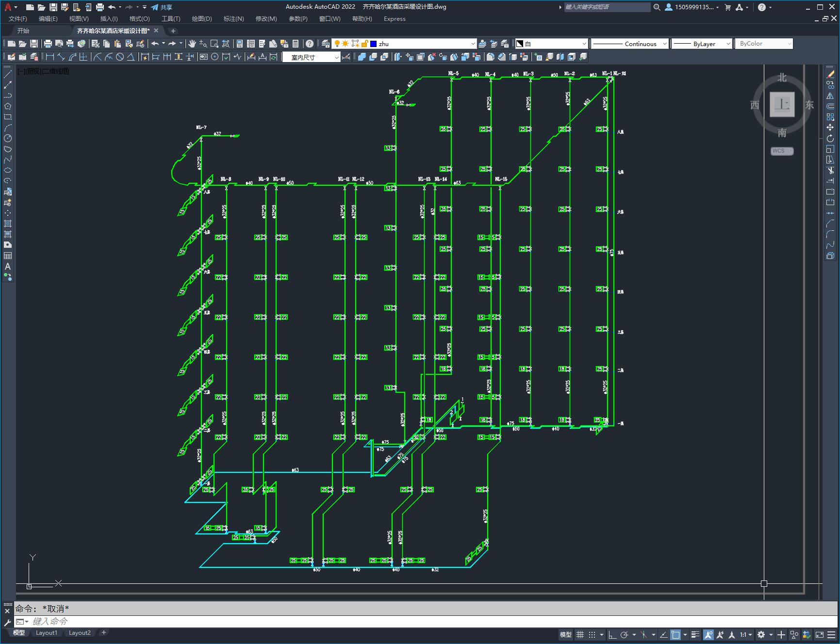This screenshot has height=644, width=840.
Task: Click the 共享 share button
Action: [x=162, y=7]
